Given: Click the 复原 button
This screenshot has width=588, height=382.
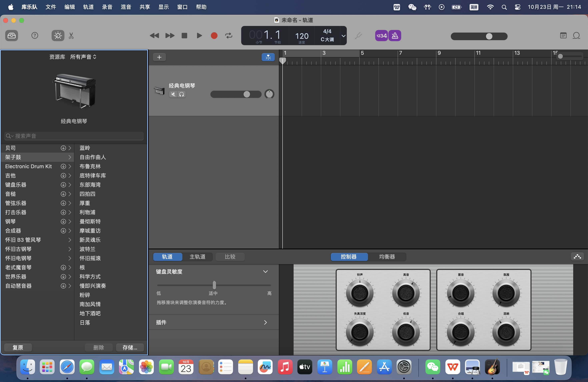Looking at the screenshot, I should click(x=18, y=347).
